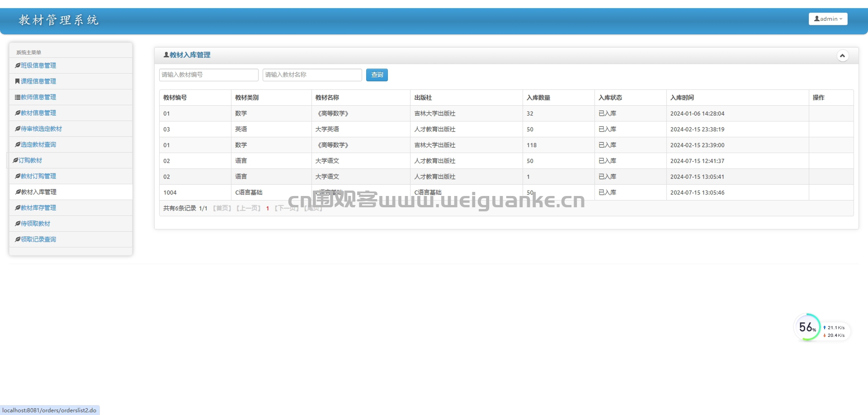The image size is (868, 415).
Task: Click leaf icon beside 教材信息管理
Action: 18,113
